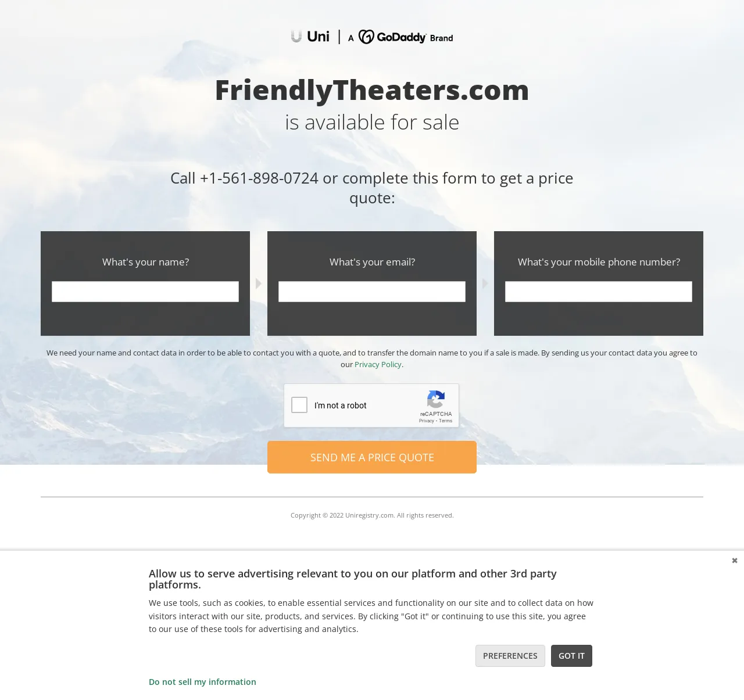Click the GoDaddy Brand text logo
744x700 pixels.
click(415, 37)
